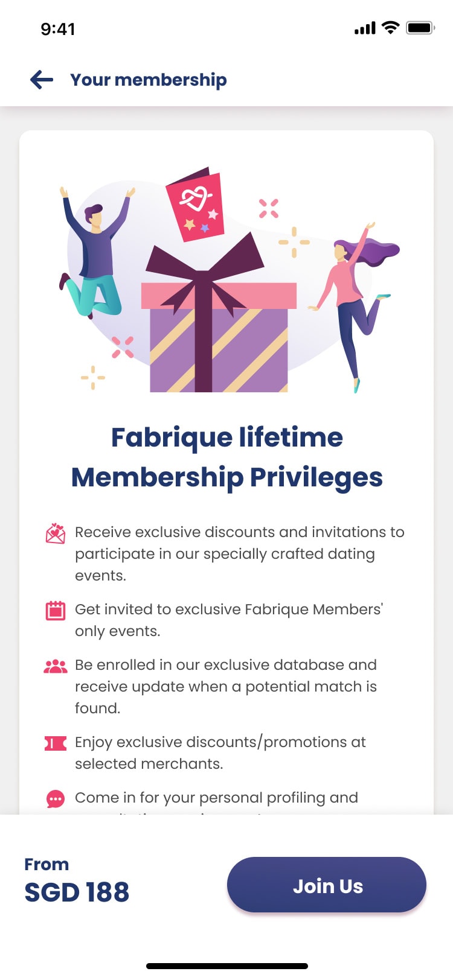Tap the Fabrique Members' only events text
The image size is (453, 980).
228,620
